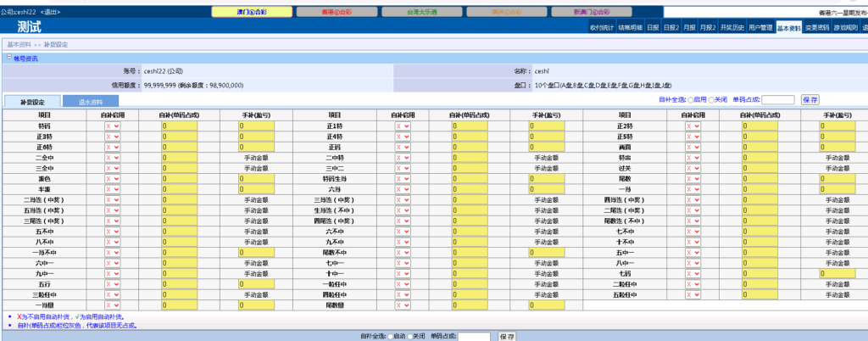Collapse the 帐号资讯 section icon
Viewport: 868px width, 341px height.
pyautogui.click(x=8, y=58)
